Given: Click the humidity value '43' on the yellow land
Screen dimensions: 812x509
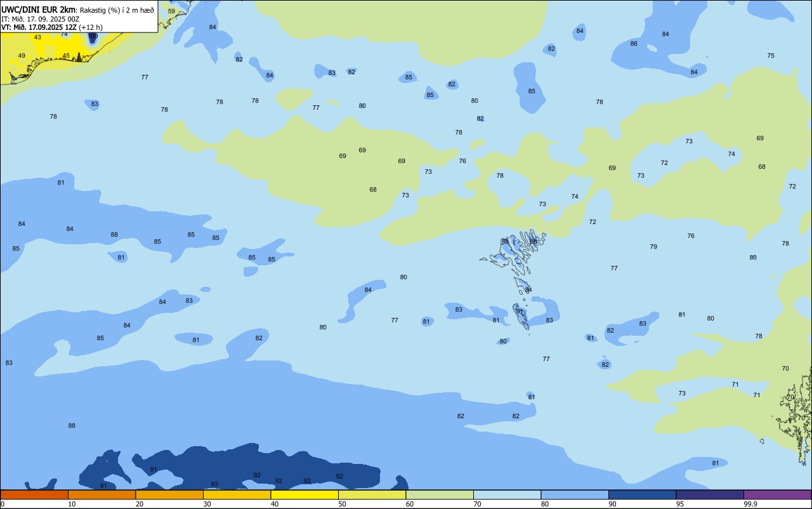Looking at the screenshot, I should pyautogui.click(x=37, y=37).
